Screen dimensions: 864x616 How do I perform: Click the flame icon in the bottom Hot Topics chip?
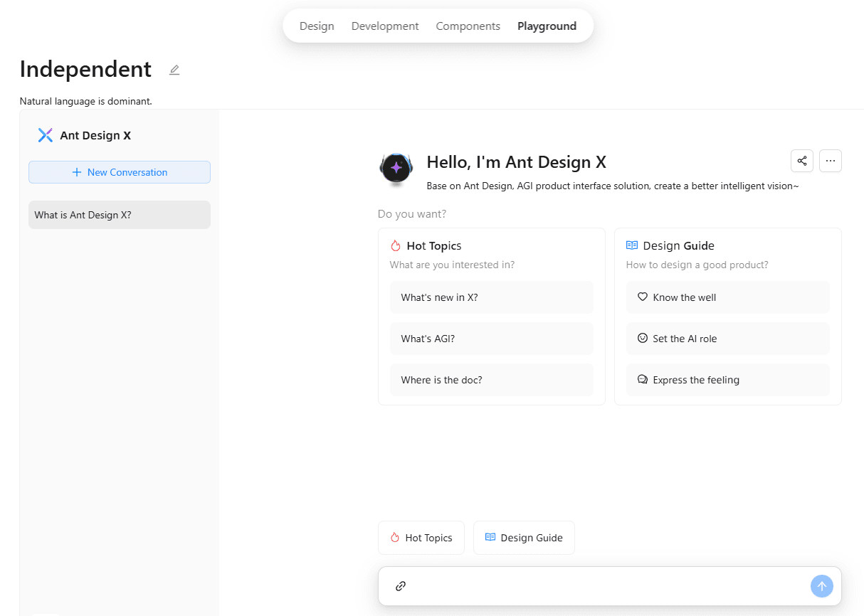(395, 538)
